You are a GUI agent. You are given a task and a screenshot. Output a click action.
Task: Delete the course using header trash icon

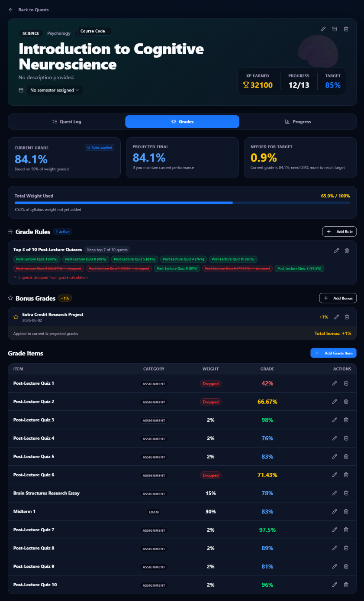[346, 29]
